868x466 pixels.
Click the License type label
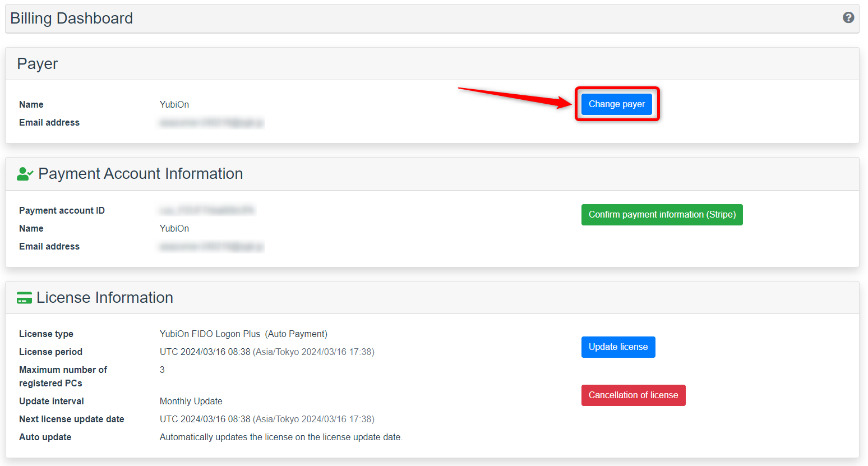pos(46,334)
